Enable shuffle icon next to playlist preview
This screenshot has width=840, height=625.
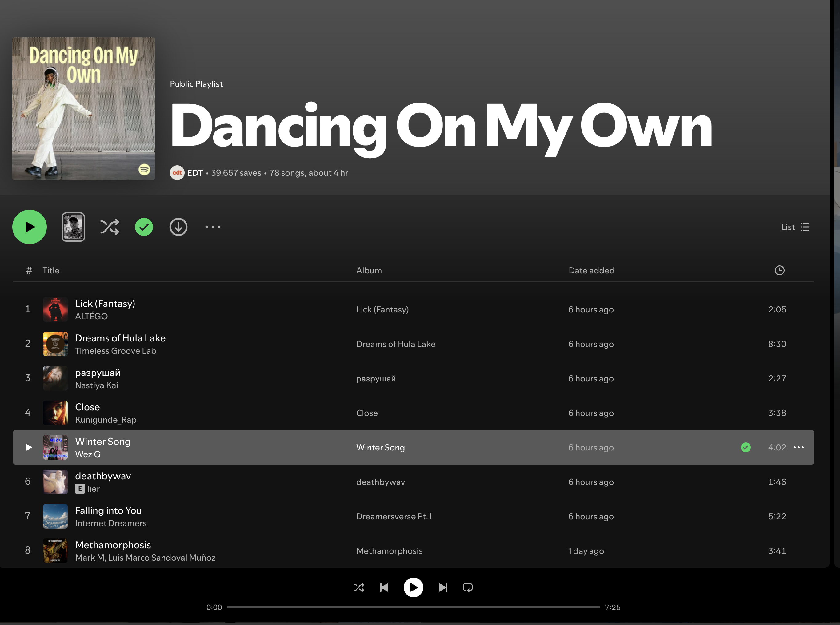coord(110,227)
